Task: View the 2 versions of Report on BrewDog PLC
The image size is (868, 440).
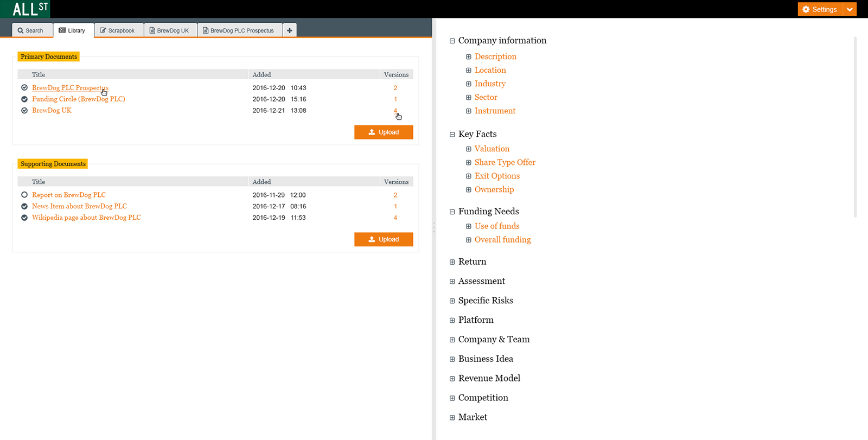Action: [x=395, y=195]
